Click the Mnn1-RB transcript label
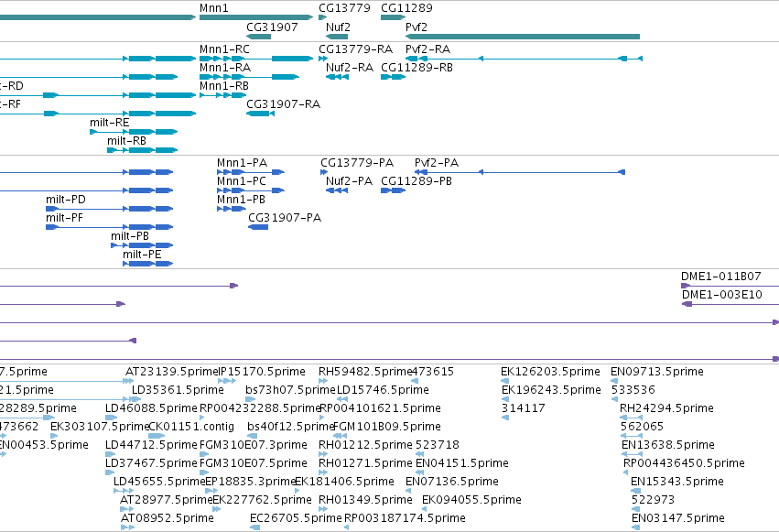This screenshot has width=779, height=532. pyautogui.click(x=224, y=86)
